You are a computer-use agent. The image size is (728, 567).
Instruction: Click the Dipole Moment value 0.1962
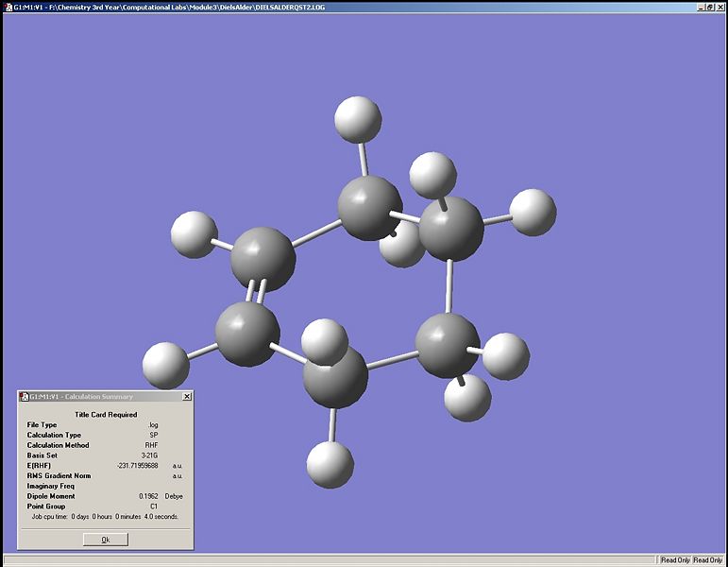148,496
